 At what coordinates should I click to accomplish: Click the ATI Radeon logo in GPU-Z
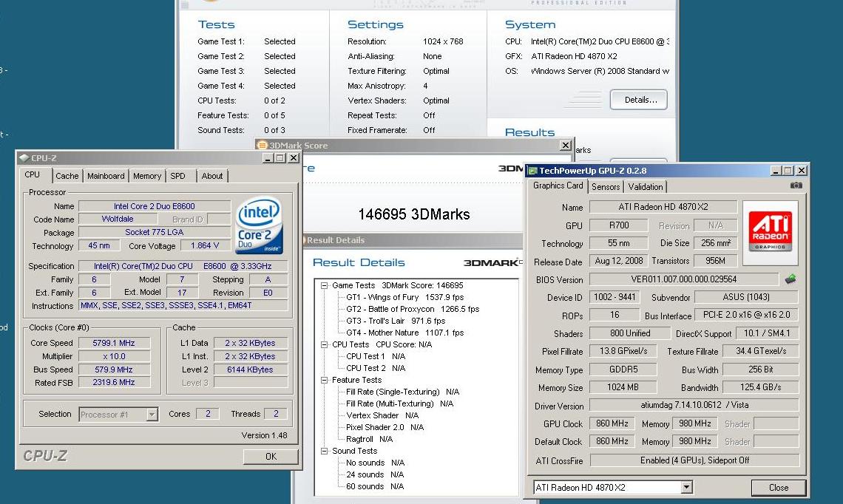[771, 233]
